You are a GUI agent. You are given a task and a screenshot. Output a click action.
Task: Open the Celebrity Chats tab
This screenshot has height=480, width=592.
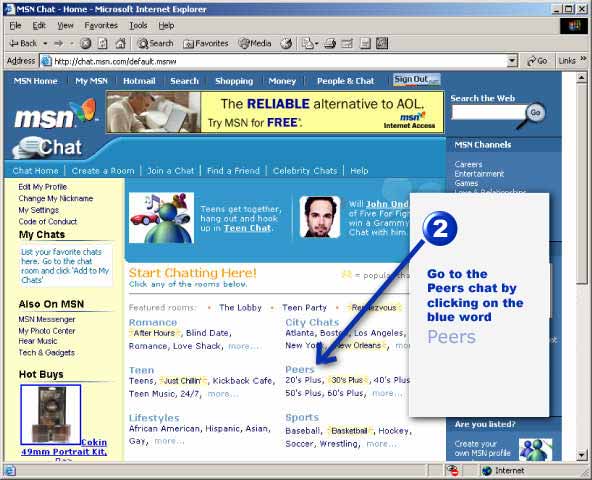[x=305, y=171]
